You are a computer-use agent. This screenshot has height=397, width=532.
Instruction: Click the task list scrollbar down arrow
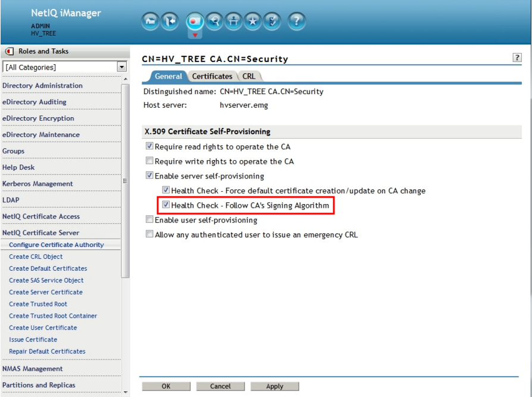tap(126, 392)
